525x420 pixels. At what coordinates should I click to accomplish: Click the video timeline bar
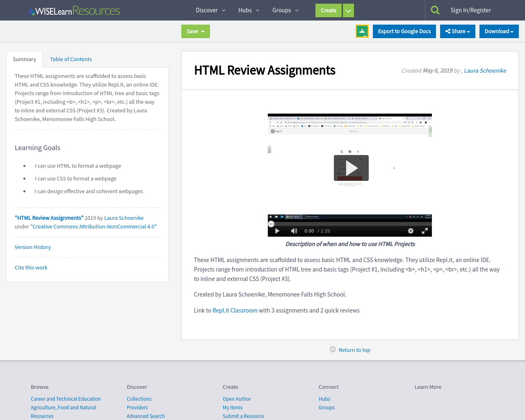pos(350,224)
